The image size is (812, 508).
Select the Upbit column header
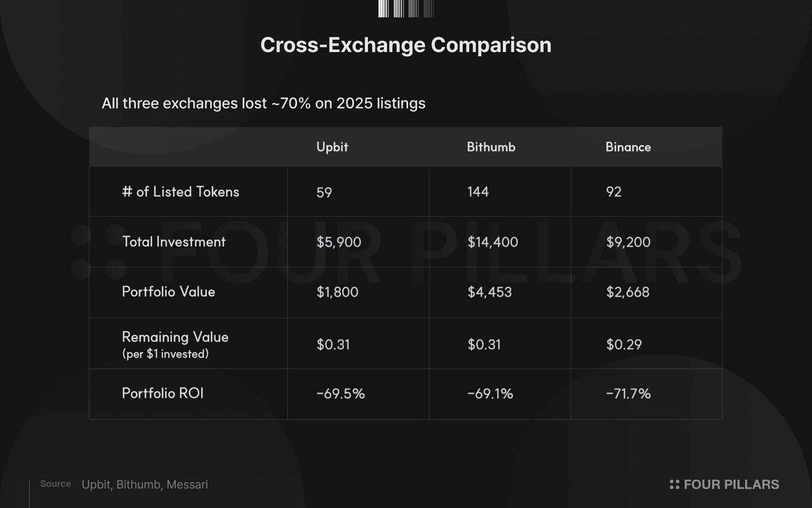point(332,147)
